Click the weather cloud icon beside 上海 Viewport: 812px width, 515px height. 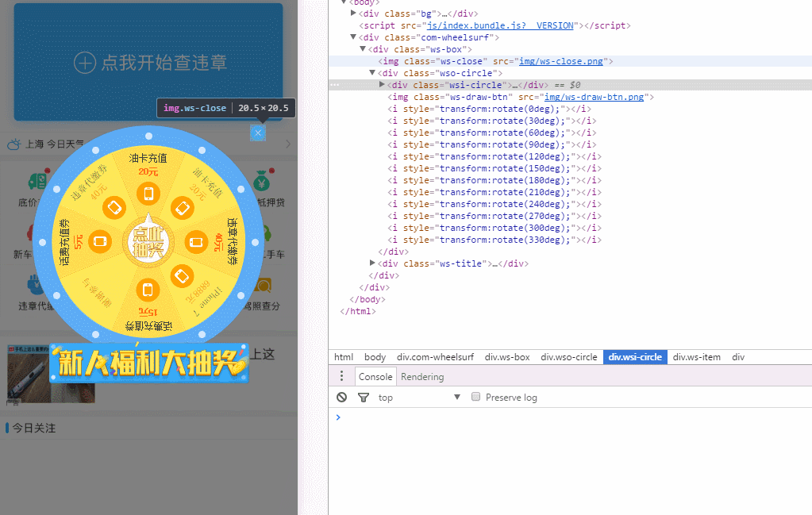(x=14, y=144)
